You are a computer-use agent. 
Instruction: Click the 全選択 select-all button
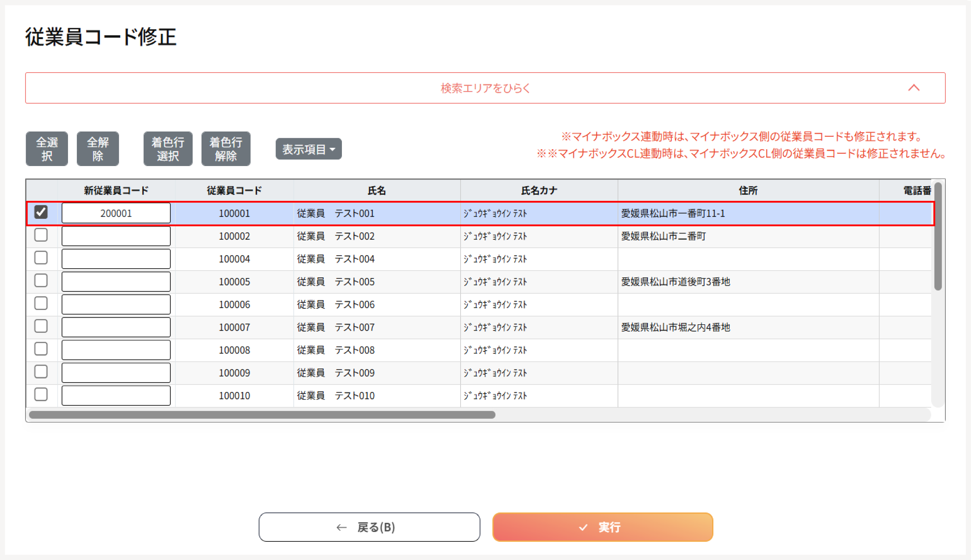pos(46,149)
